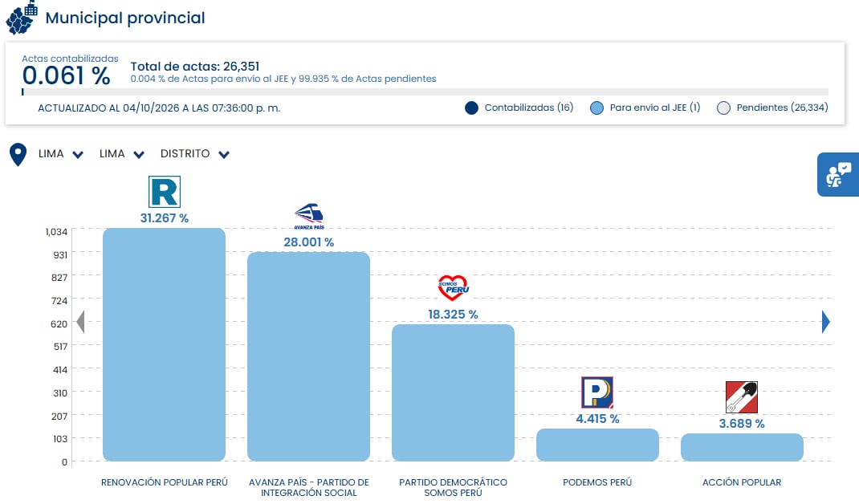Image resolution: width=859 pixels, height=504 pixels.
Task: Click the Para envío al JEE (1) label
Action: [x=655, y=108]
